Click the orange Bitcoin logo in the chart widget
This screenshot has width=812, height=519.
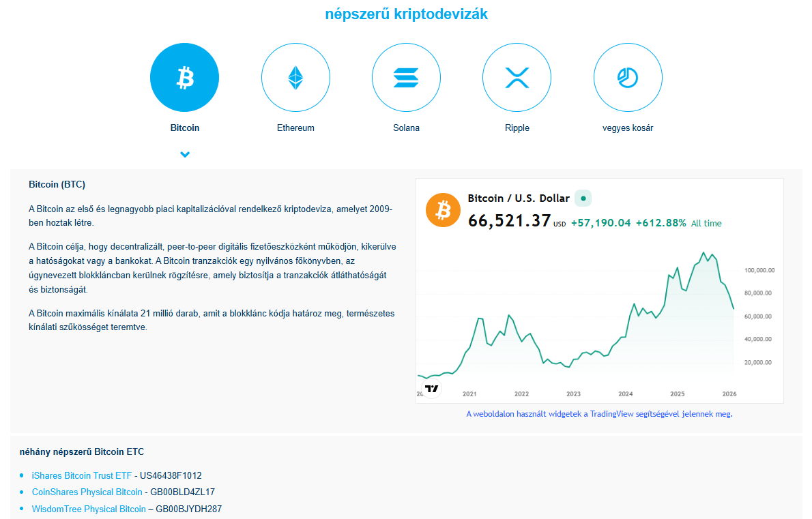pyautogui.click(x=444, y=210)
